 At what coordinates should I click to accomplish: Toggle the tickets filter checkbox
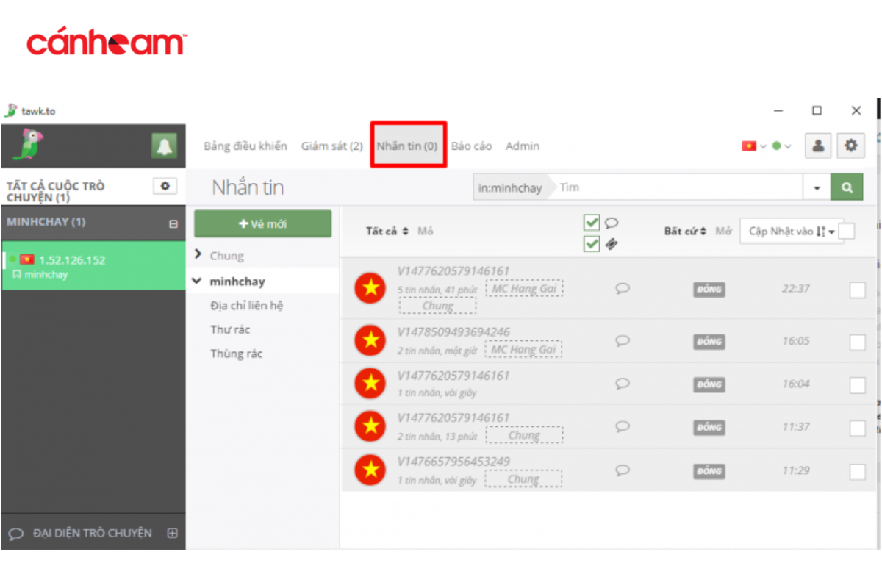pos(592,243)
